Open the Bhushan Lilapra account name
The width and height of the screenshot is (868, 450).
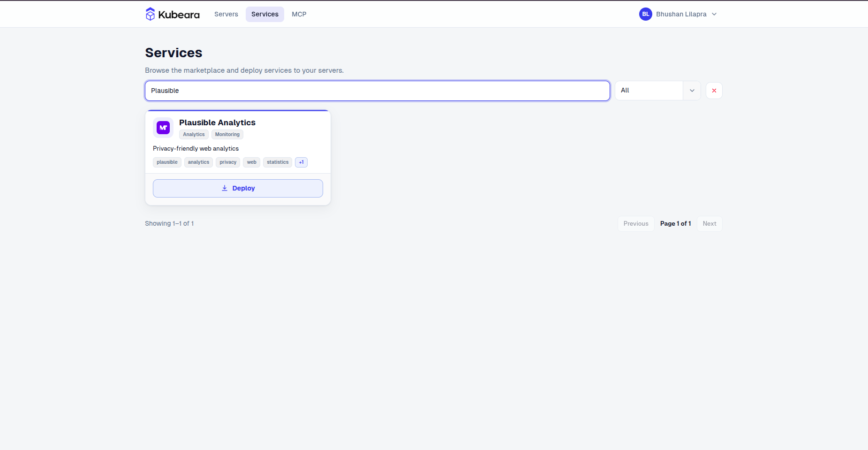[x=681, y=14]
